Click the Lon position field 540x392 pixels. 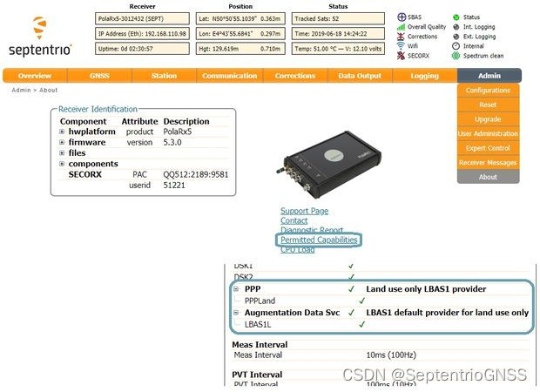(240, 34)
